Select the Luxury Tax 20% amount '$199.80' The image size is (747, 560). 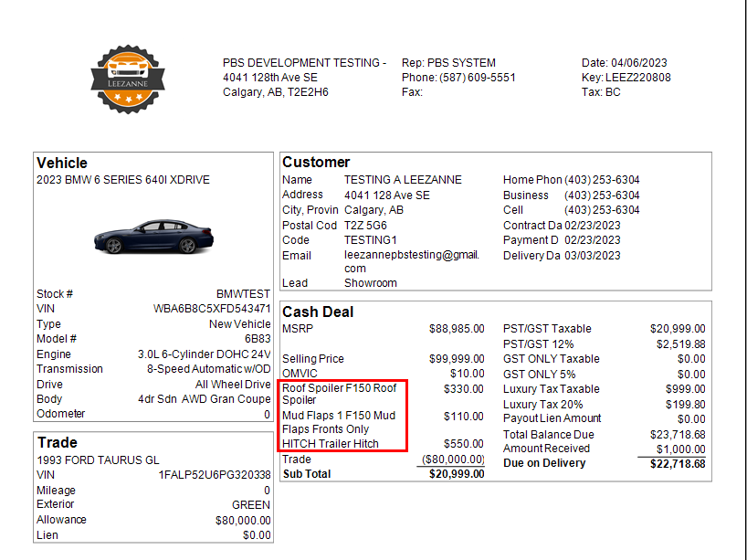tap(686, 405)
